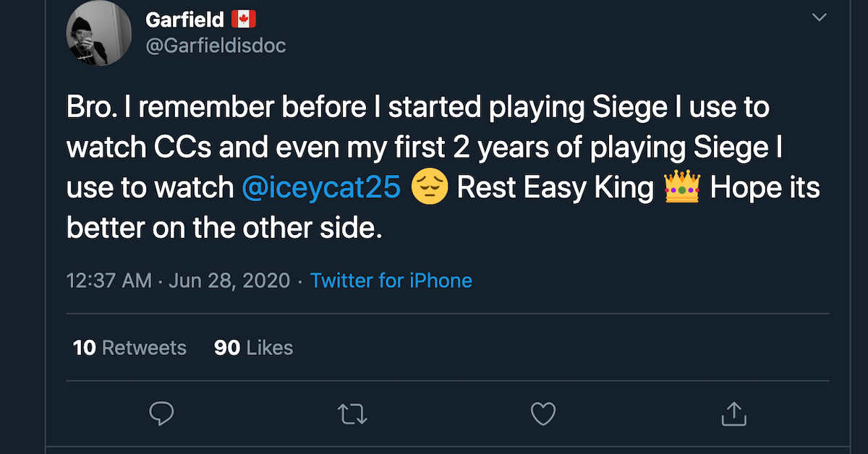Screen dimensions: 868x454
Task: View the 90 Likes list
Action: click(252, 347)
